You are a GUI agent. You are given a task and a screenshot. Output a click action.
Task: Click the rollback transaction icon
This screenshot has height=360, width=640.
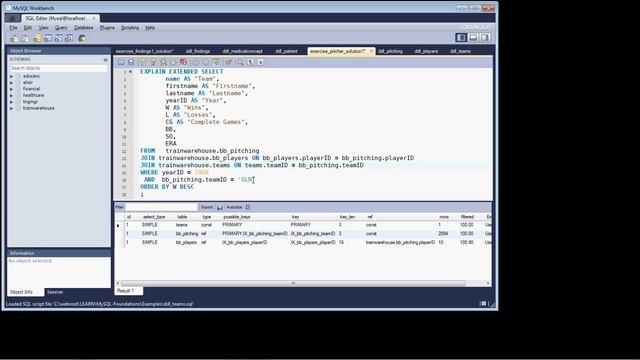(206, 62)
